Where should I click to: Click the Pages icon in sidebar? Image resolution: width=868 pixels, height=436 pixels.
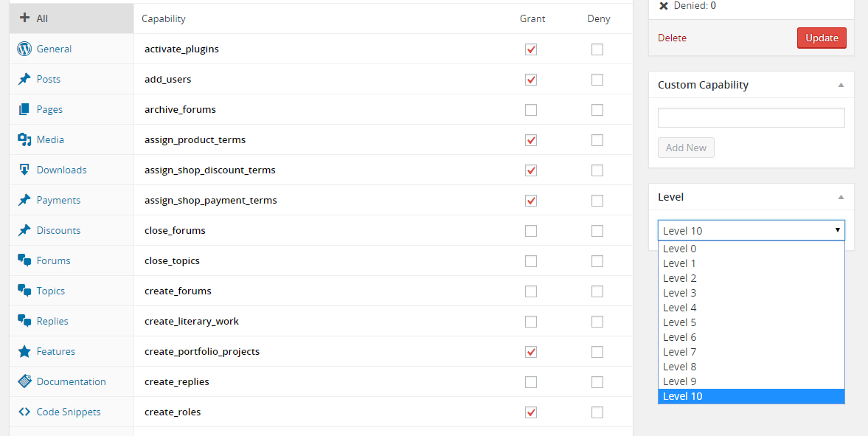pyautogui.click(x=24, y=110)
